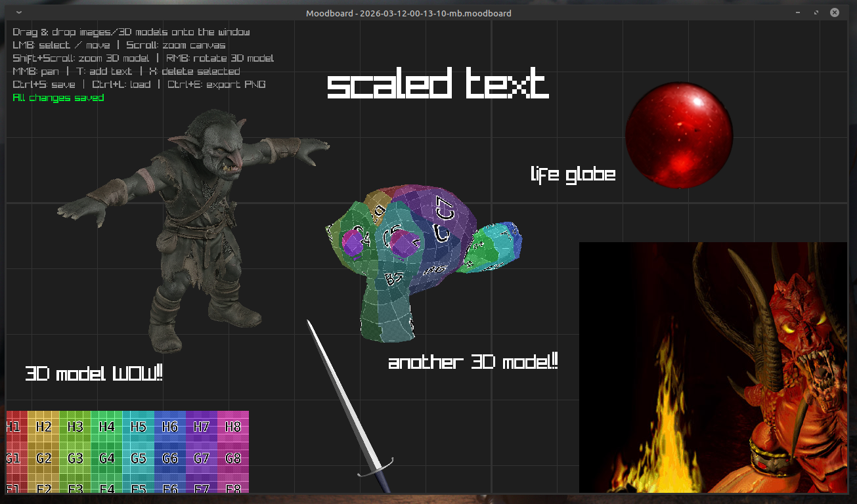
Task: Maximize the Moodboard window
Action: pos(816,13)
